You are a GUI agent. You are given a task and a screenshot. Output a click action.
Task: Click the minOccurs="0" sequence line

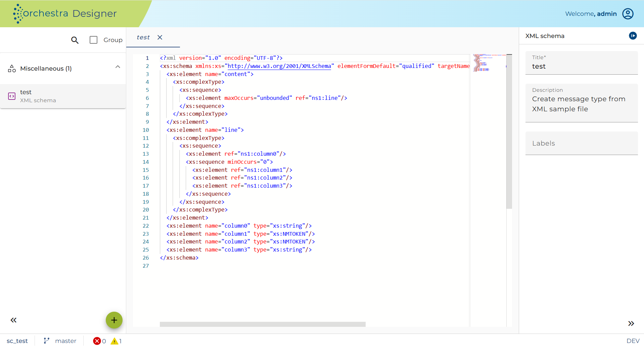coord(229,162)
